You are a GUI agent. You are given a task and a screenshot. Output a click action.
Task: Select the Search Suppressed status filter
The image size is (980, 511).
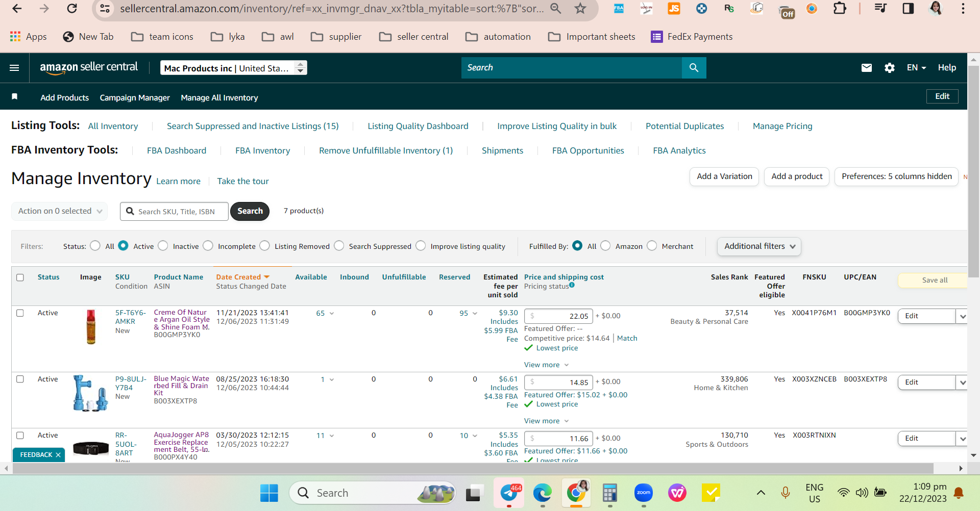pyautogui.click(x=339, y=246)
